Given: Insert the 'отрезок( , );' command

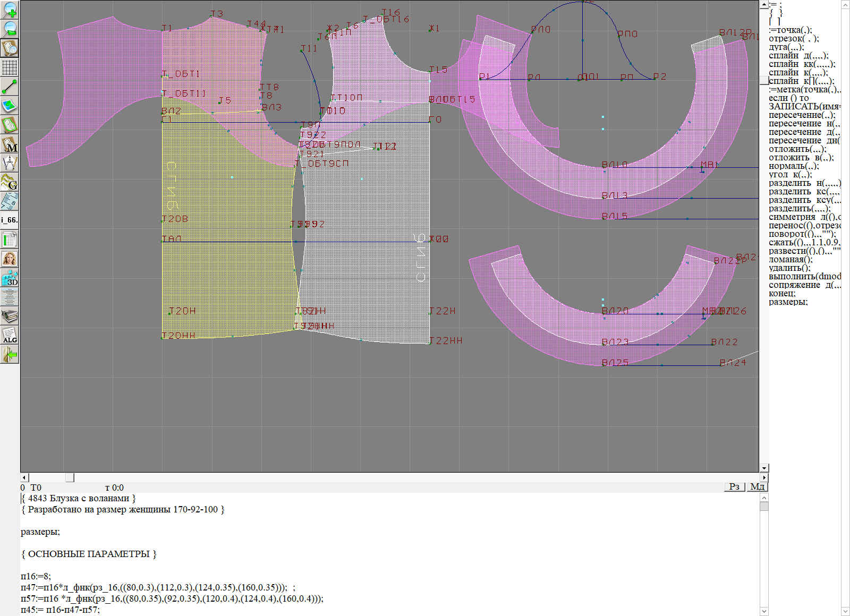Looking at the screenshot, I should [793, 38].
